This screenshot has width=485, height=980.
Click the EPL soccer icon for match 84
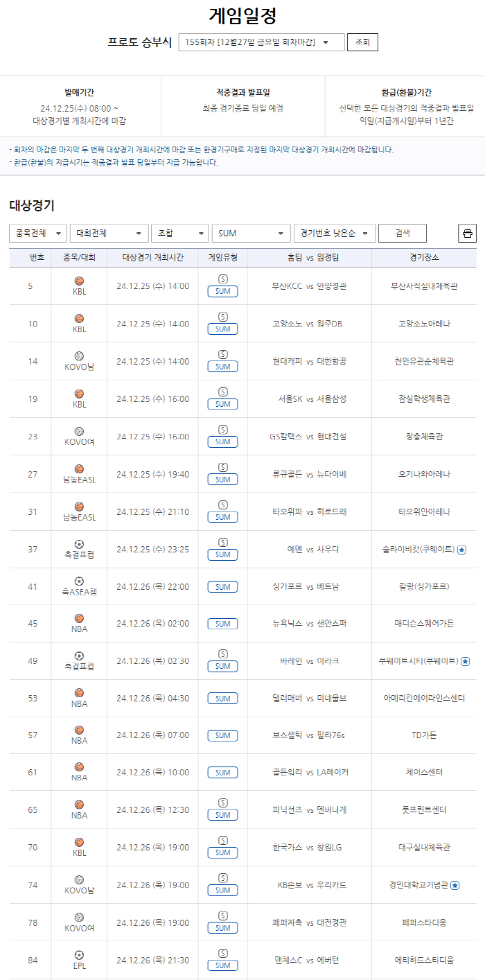(x=79, y=955)
